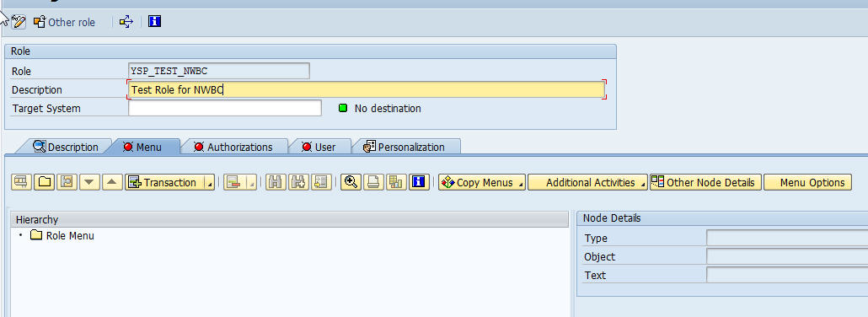Open the Transaction button dropdown arrow
This screenshot has width=868, height=317.
pyautogui.click(x=209, y=182)
